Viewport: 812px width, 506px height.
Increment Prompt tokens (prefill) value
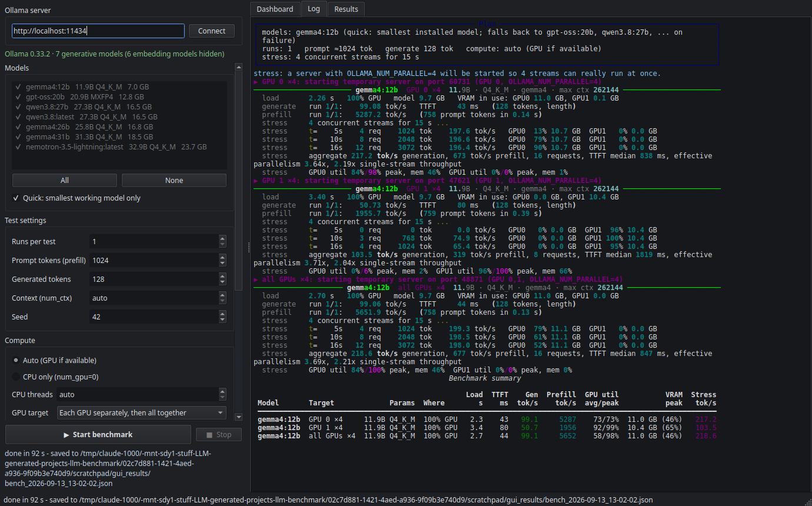[222, 257]
